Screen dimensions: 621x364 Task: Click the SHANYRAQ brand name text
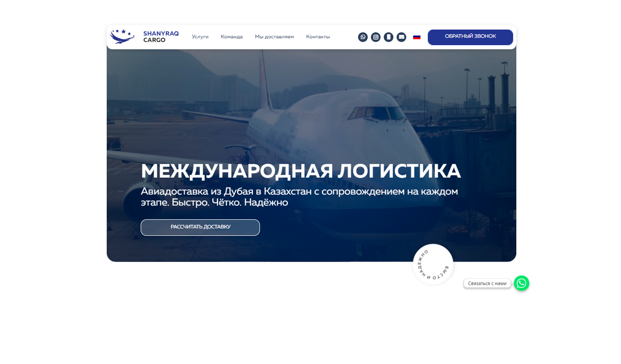tap(161, 34)
